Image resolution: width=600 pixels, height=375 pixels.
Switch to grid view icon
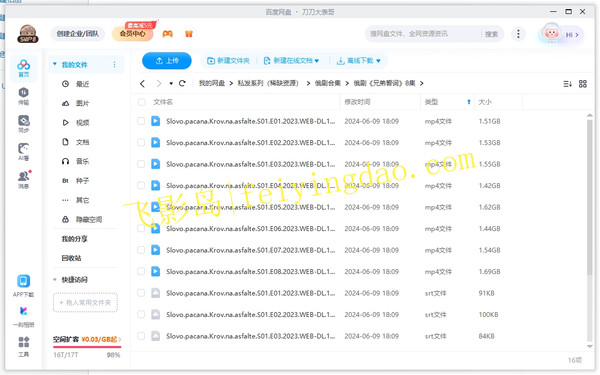click(x=582, y=84)
